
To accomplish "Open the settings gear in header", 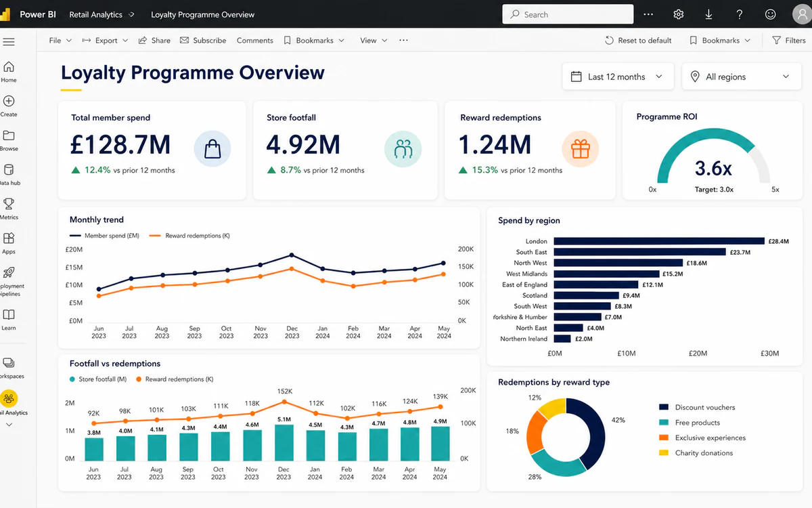I will point(679,14).
